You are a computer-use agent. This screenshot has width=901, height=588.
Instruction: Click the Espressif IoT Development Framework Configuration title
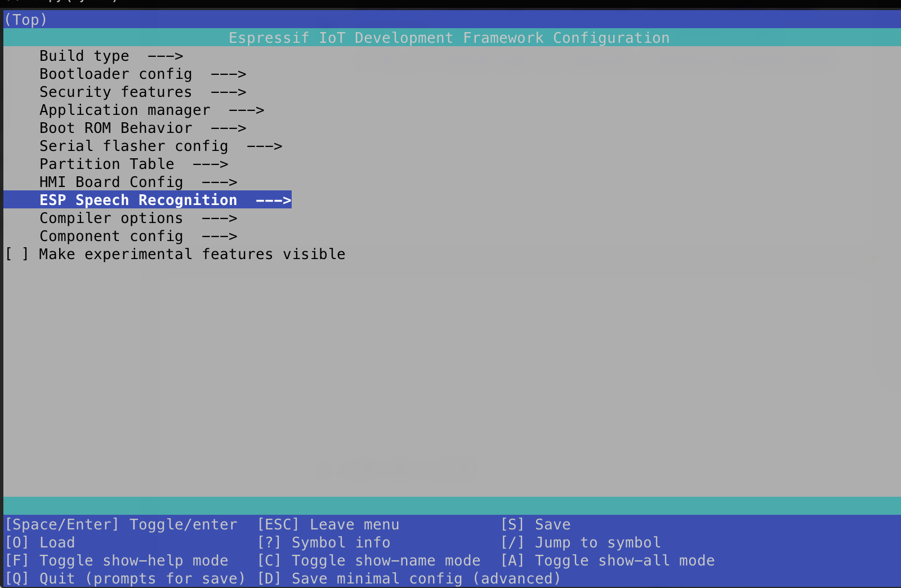coord(449,38)
